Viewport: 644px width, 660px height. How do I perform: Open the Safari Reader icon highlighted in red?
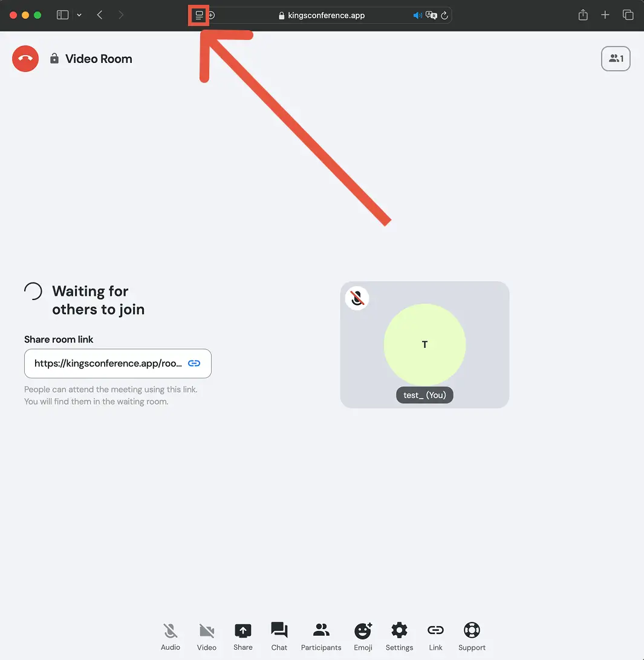click(199, 15)
